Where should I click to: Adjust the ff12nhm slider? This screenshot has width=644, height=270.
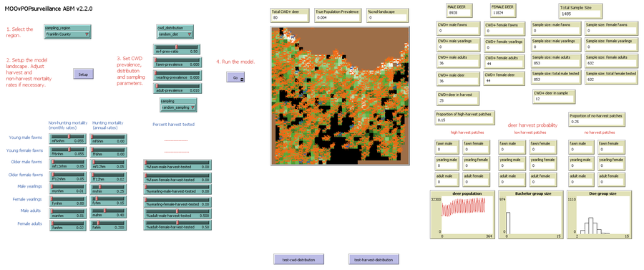68,177
